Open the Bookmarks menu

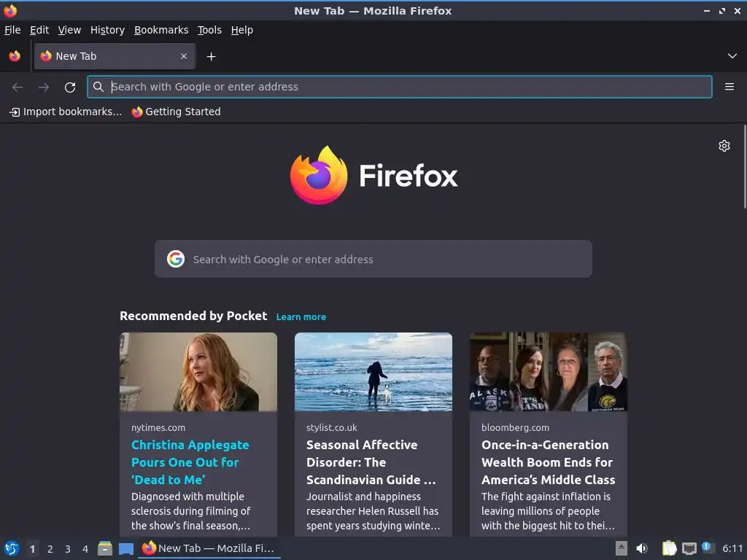pos(161,30)
